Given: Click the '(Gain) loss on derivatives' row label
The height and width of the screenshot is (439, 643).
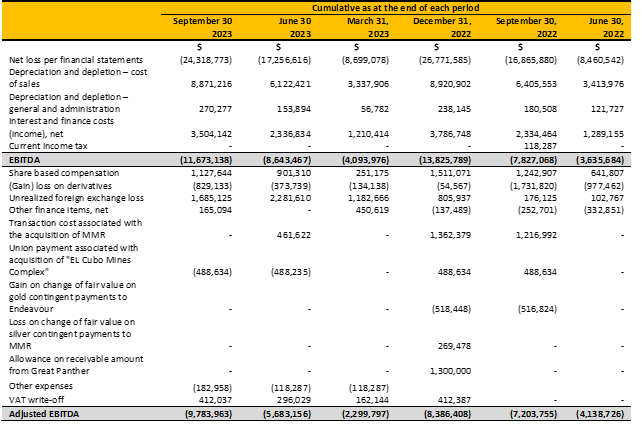Looking at the screenshot, I should (x=60, y=186).
